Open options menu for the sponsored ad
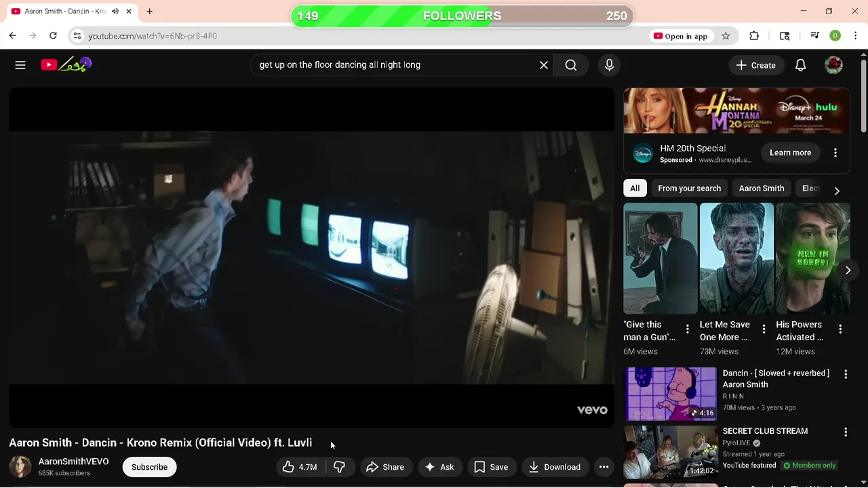This screenshot has height=488, width=868. pyautogui.click(x=835, y=152)
